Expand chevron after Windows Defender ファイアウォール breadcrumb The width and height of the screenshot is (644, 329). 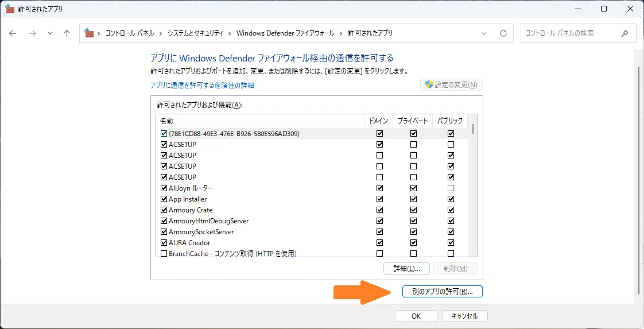[x=341, y=34]
